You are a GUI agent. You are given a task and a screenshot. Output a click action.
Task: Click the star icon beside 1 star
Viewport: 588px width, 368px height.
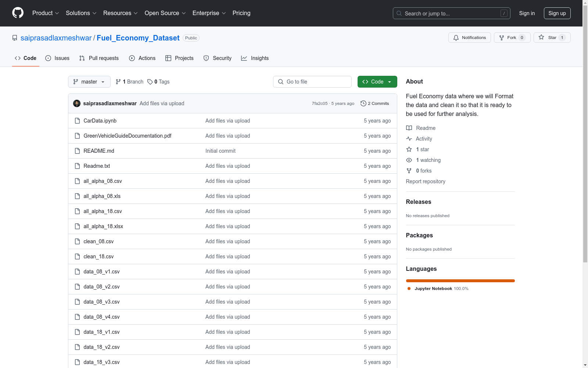point(409,149)
